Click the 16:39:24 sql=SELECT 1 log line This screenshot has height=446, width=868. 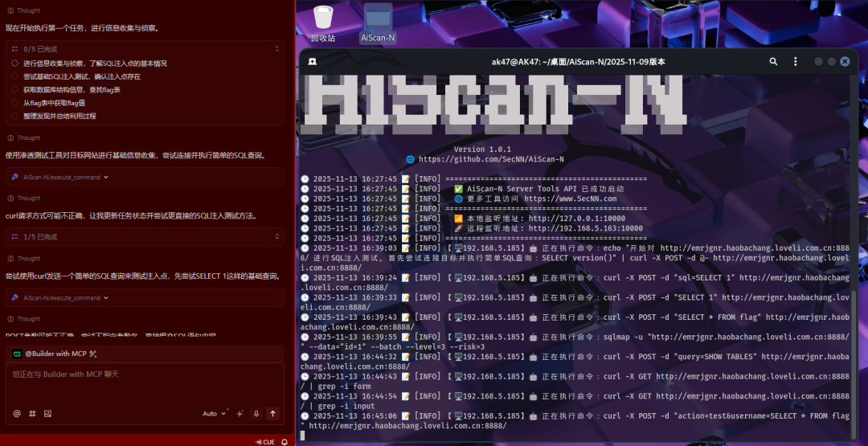[x=575, y=282]
